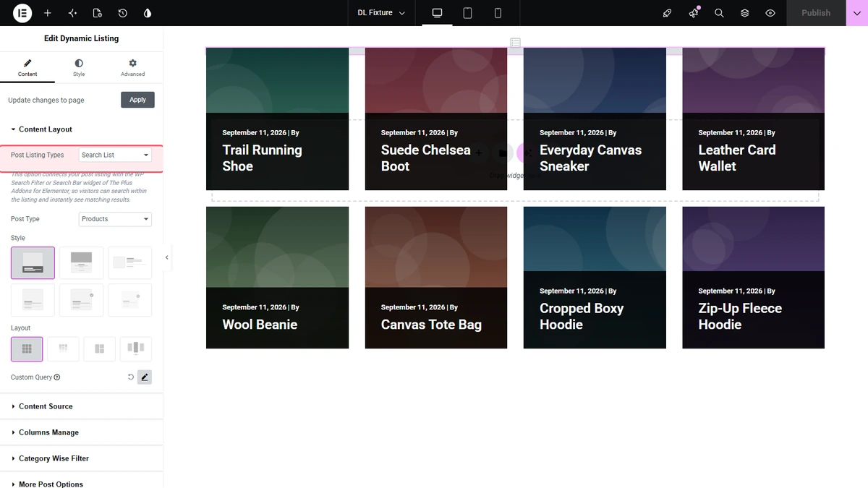Select the fifth Style option thumbnail
The height and width of the screenshot is (488, 868).
81,300
